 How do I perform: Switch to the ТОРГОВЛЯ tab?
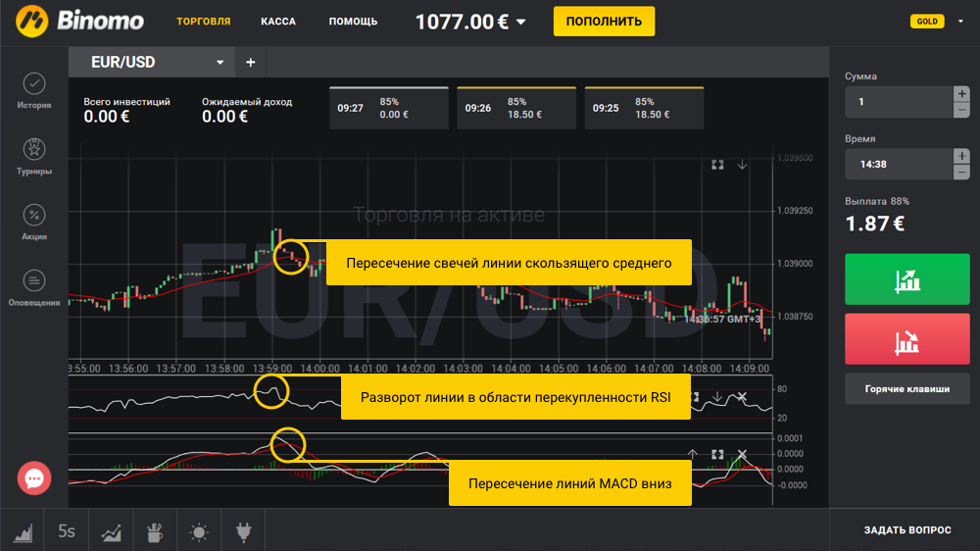coord(203,22)
